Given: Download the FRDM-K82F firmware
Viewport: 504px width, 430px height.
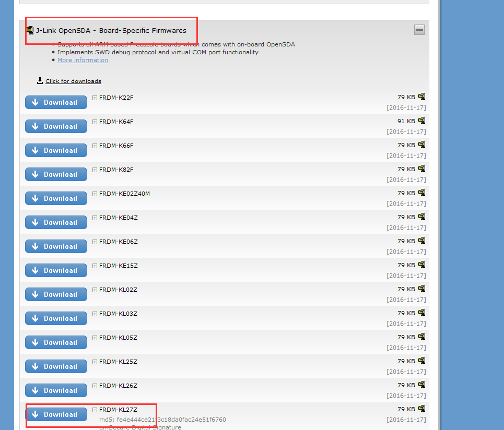Looking at the screenshot, I should (56, 174).
